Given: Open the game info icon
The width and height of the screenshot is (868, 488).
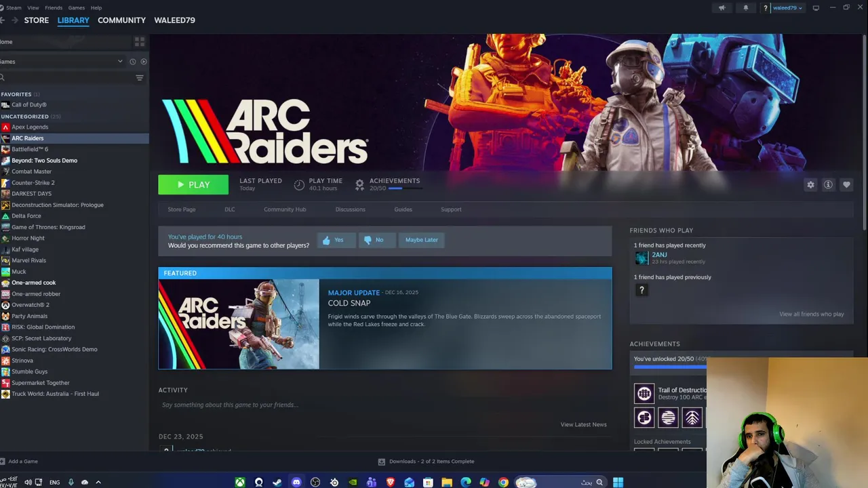Looking at the screenshot, I should 828,184.
